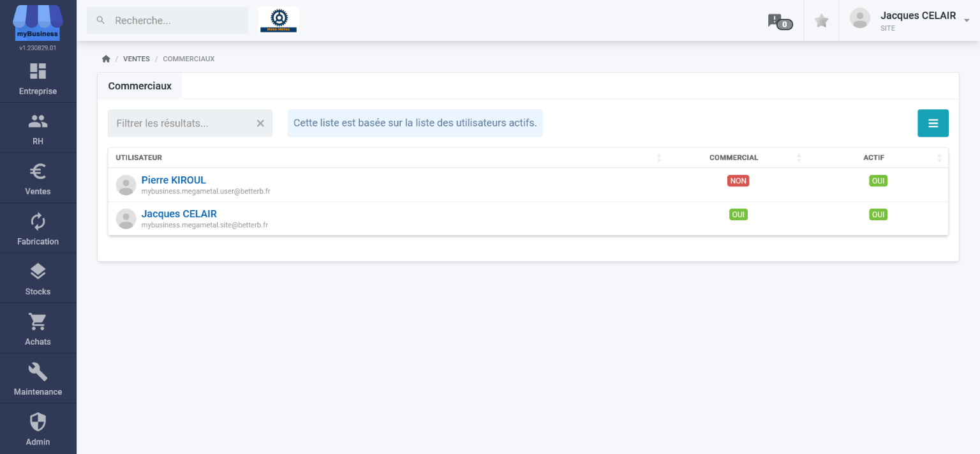This screenshot has height=454, width=980.
Task: Open the Fabrication cycle icon
Action: pyautogui.click(x=38, y=222)
